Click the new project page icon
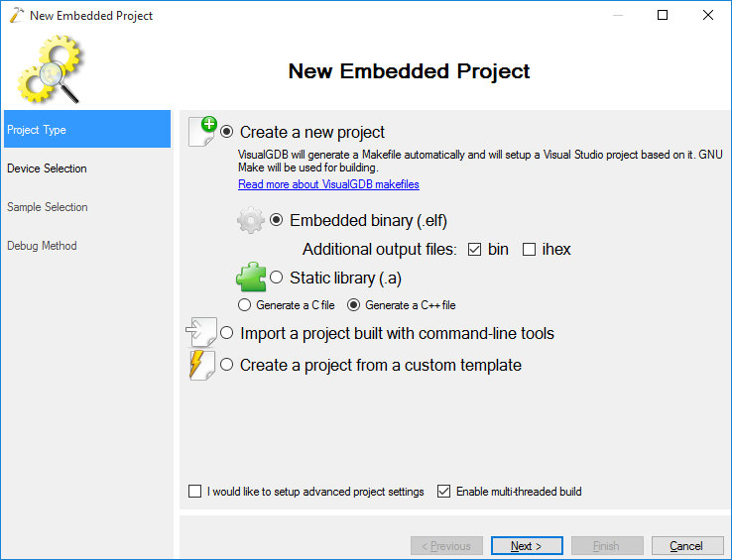Viewport: 732px width, 560px height. point(202,131)
